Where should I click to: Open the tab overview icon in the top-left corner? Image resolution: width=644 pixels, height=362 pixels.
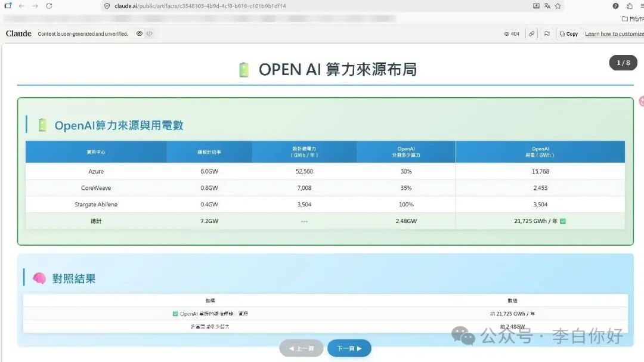point(8,6)
